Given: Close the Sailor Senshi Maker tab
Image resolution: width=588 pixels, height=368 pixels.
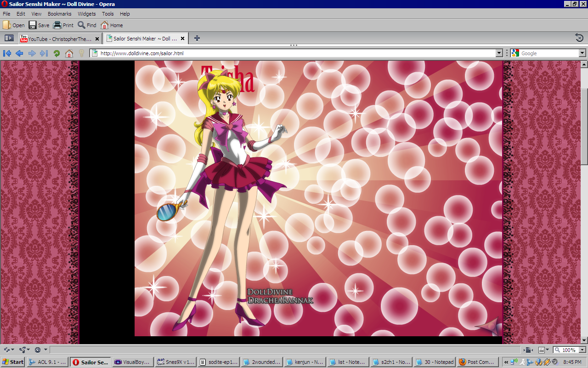Looking at the screenshot, I should click(182, 39).
